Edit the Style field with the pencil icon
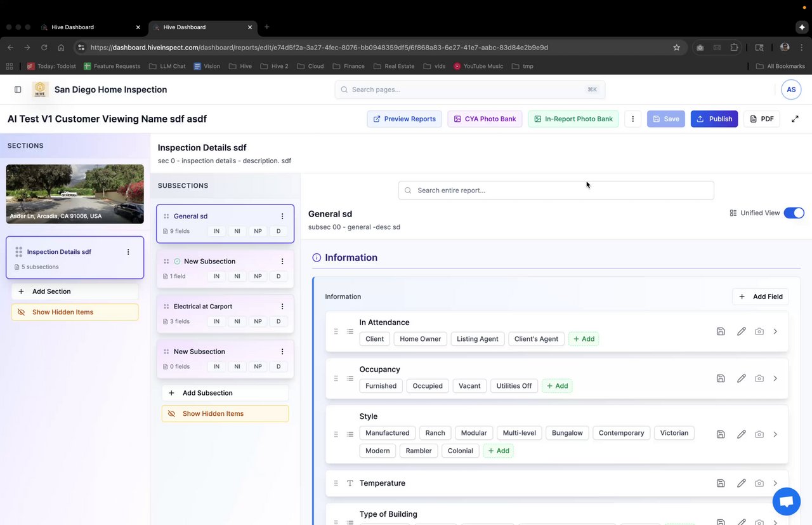Screen dimensions: 812x525 point(741,434)
